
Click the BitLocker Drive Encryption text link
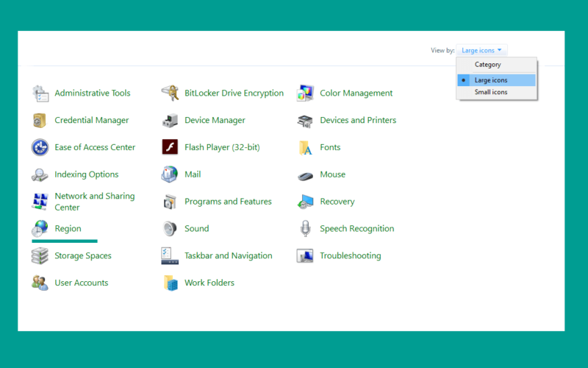point(234,93)
